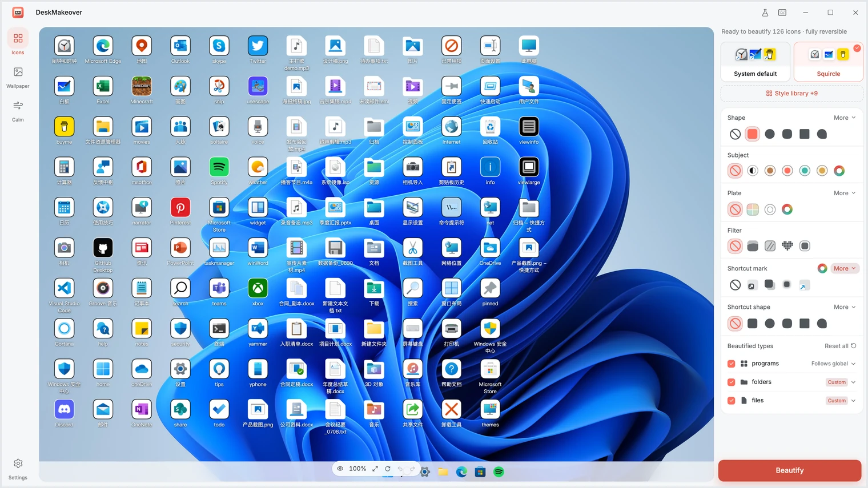Pick the rainbow custom Subject color
This screenshot has width=868, height=488.
(x=839, y=171)
